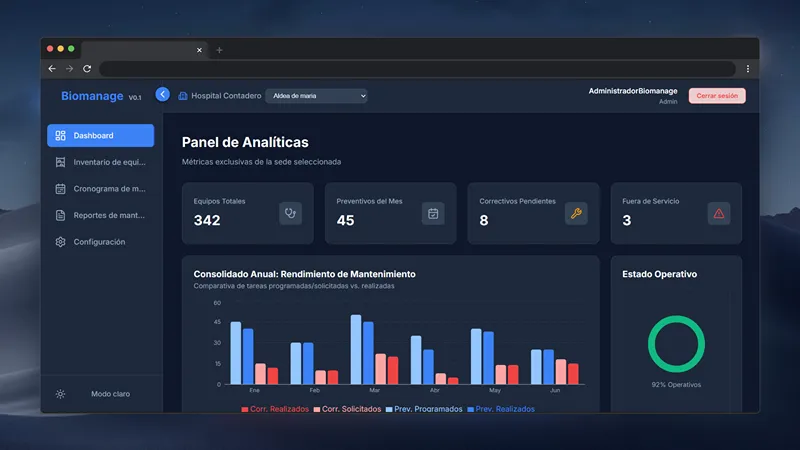This screenshot has height=450, width=800.
Task: Click the Panel de Analíticas heading
Action: (245, 142)
